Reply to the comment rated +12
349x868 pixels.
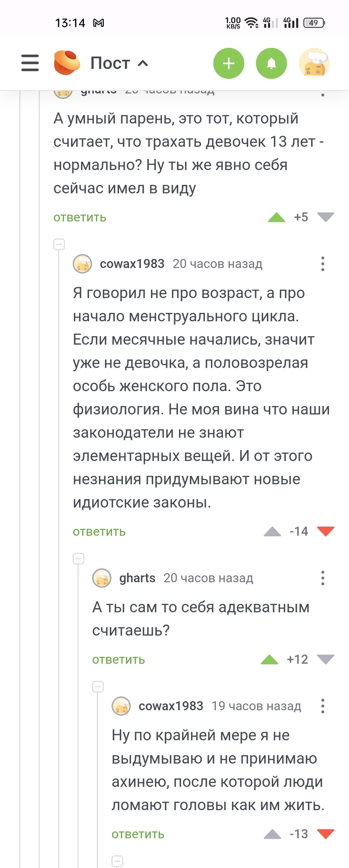coord(119,660)
